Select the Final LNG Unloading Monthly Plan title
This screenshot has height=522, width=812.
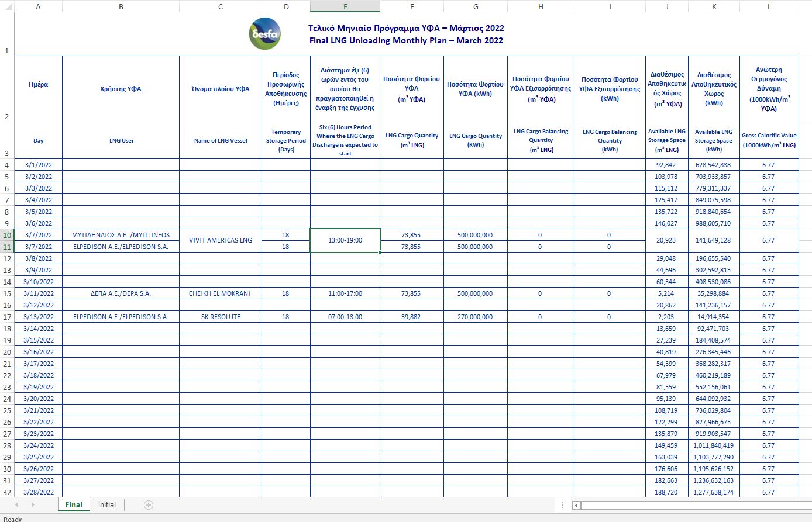click(x=406, y=40)
